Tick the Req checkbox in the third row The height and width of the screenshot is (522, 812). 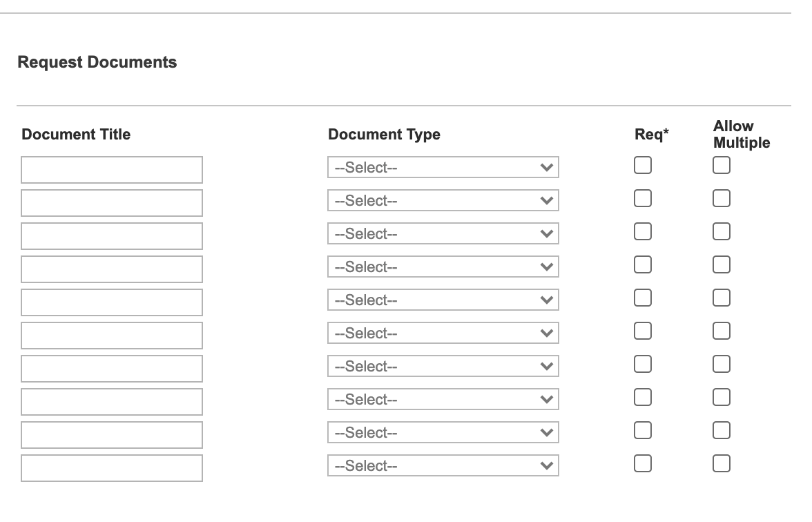point(643,232)
